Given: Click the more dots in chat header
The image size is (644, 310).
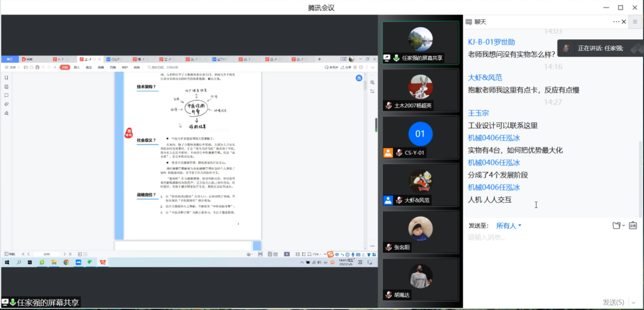Looking at the screenshot, I should (x=617, y=22).
